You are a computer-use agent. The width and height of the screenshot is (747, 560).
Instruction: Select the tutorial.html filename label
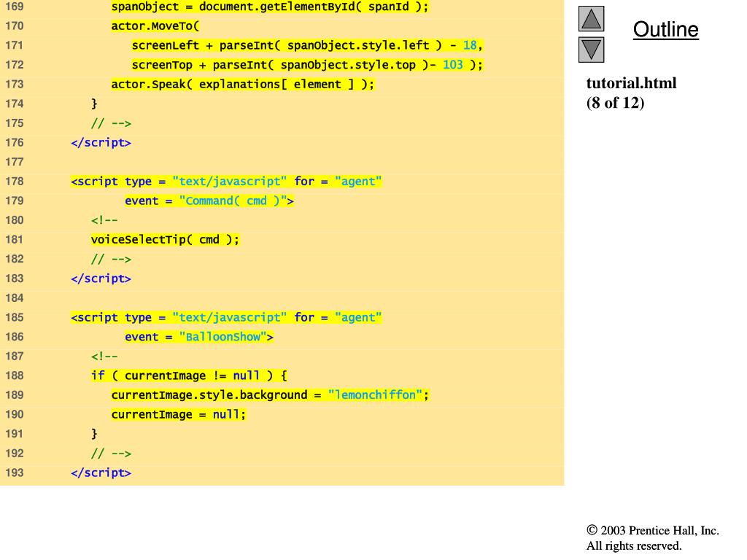pos(631,83)
